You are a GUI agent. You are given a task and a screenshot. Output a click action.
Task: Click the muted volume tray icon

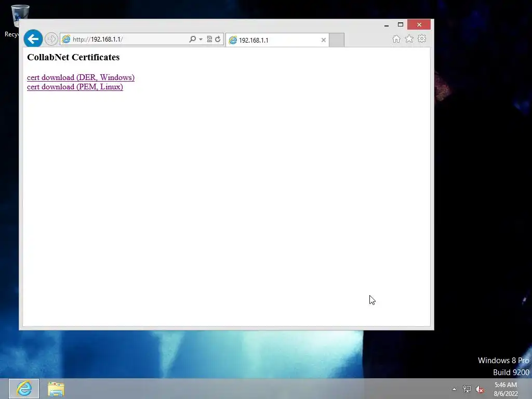(480, 389)
